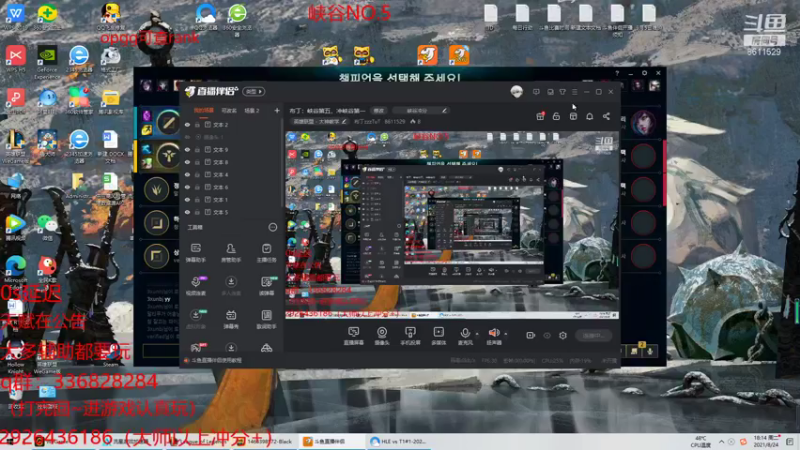Screen dimensions: 800x450
Task: Edit the stream tag field with pencil
Action: 423,111
